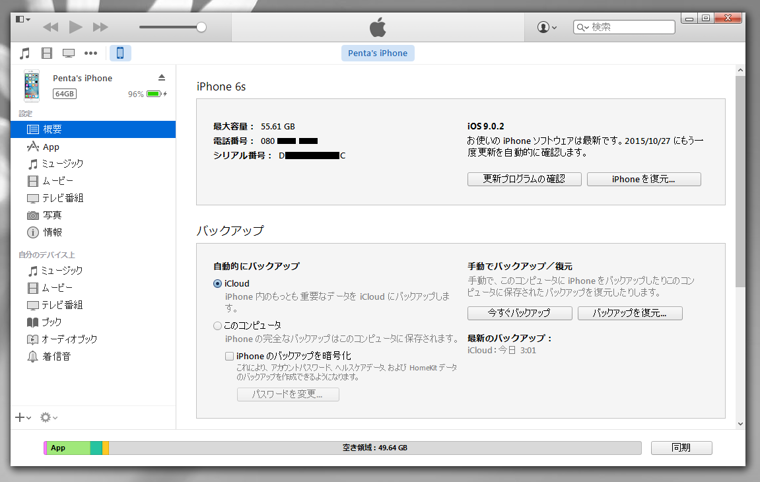Open ブック on the device
Screen dimensions: 760x482
pyautogui.click(x=93, y=322)
